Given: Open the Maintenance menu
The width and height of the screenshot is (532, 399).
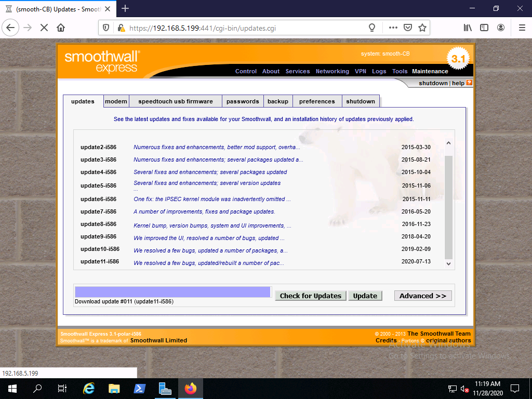Looking at the screenshot, I should [430, 71].
